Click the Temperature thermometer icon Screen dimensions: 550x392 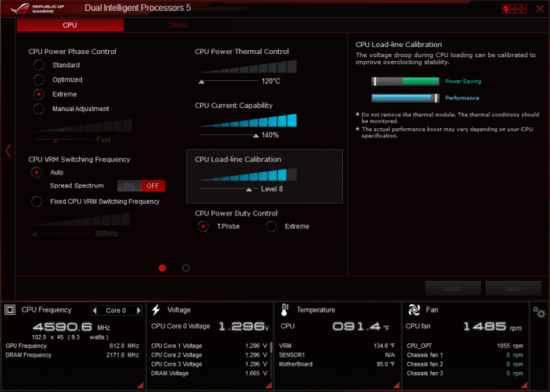(284, 309)
